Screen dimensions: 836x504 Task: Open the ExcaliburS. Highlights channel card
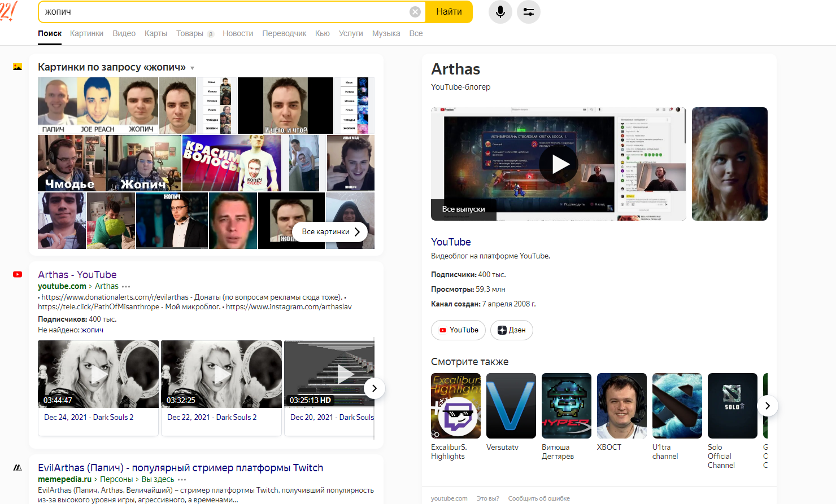(456, 417)
